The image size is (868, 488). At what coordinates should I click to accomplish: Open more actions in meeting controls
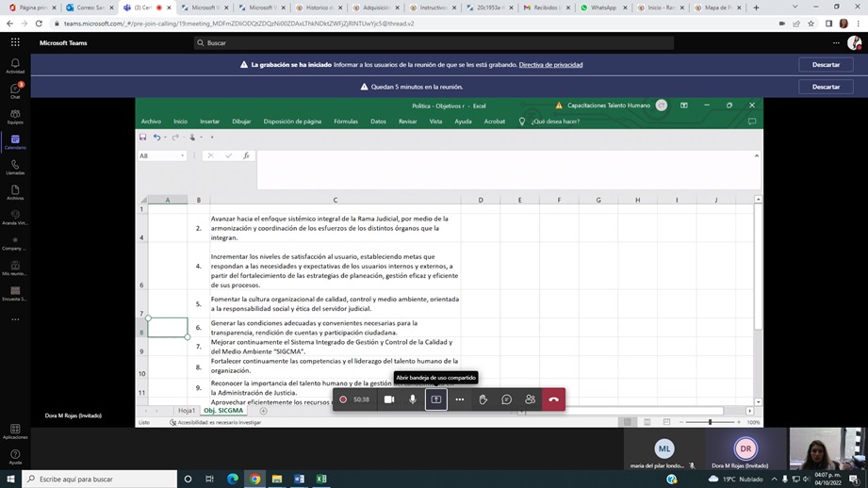coord(460,399)
